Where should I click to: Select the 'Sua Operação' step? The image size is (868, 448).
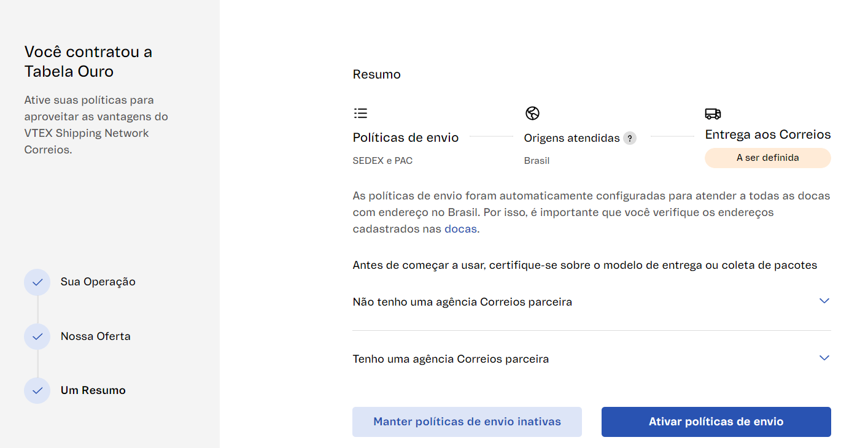[x=97, y=282]
